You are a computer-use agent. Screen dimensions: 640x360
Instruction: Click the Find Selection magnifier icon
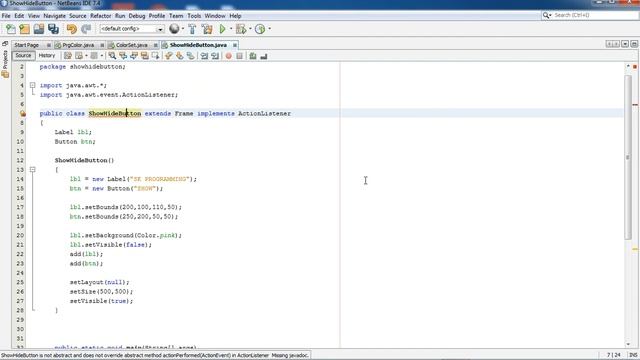click(112, 56)
